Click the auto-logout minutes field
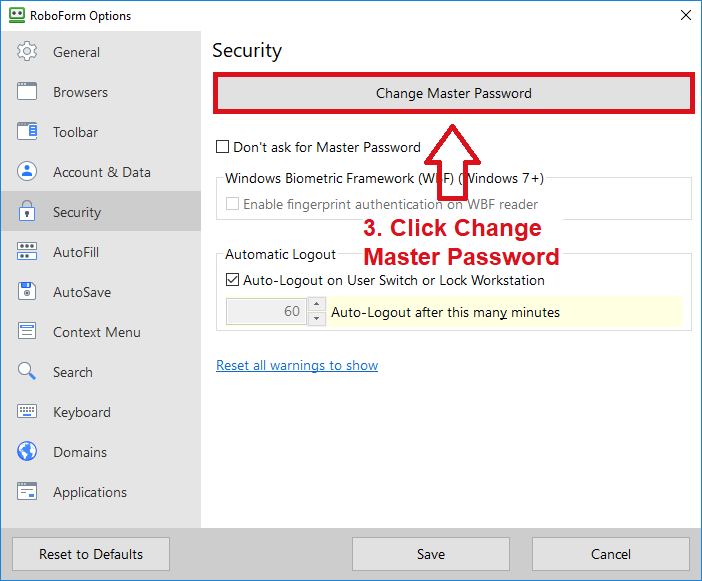 tap(266, 311)
